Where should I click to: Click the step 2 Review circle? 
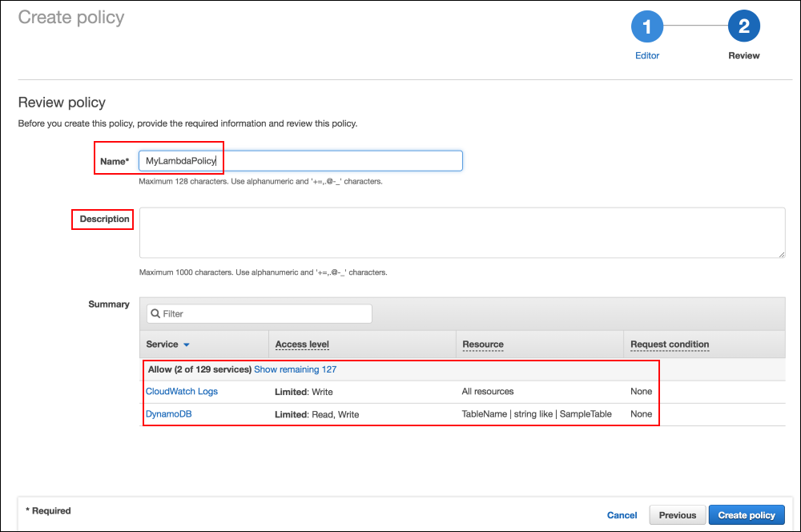pyautogui.click(x=744, y=26)
